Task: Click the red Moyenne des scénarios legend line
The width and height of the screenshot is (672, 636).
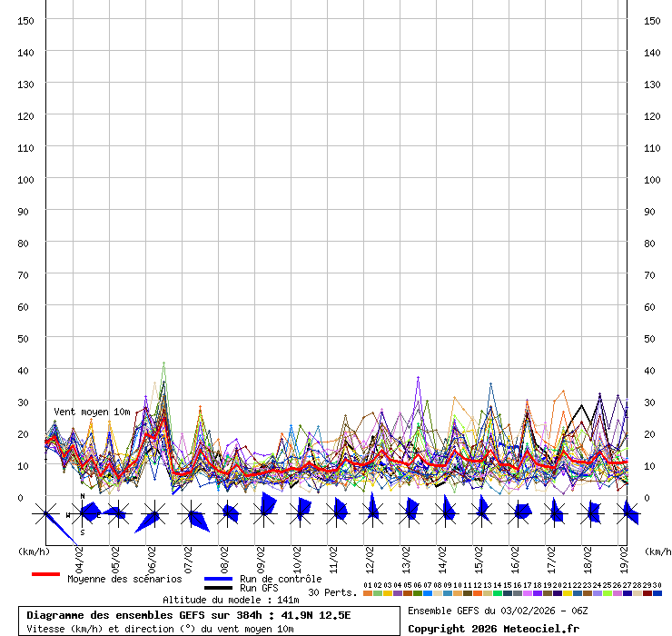Action: pyautogui.click(x=45, y=574)
